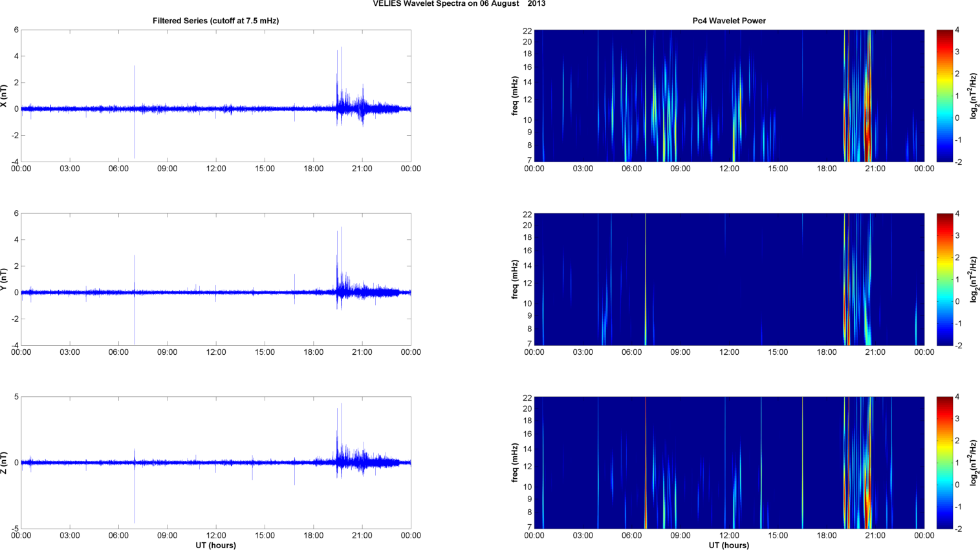The width and height of the screenshot is (980, 550).
Task: Click the Y (nT) axis label
Action: (4, 279)
